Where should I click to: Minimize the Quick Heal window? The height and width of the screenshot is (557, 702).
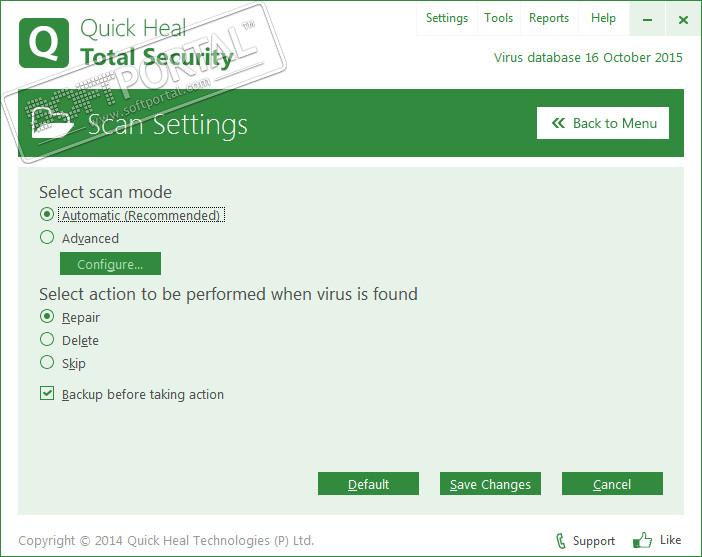[647, 19]
